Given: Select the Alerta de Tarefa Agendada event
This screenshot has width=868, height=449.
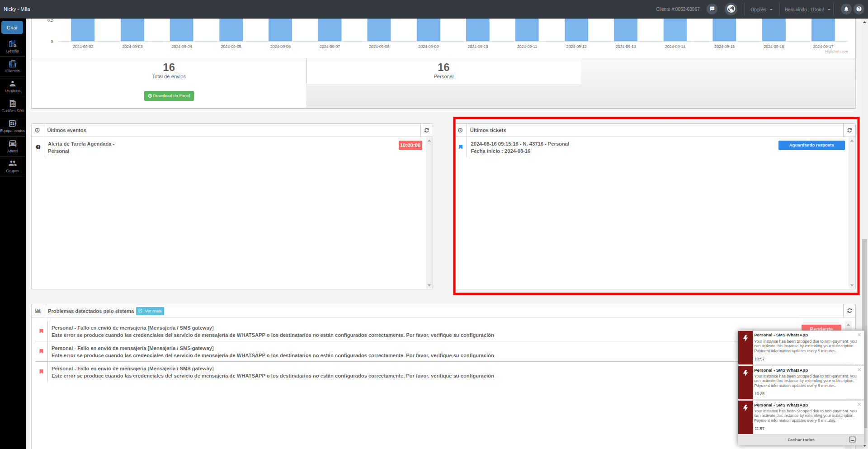Looking at the screenshot, I should pyautogui.click(x=81, y=147).
